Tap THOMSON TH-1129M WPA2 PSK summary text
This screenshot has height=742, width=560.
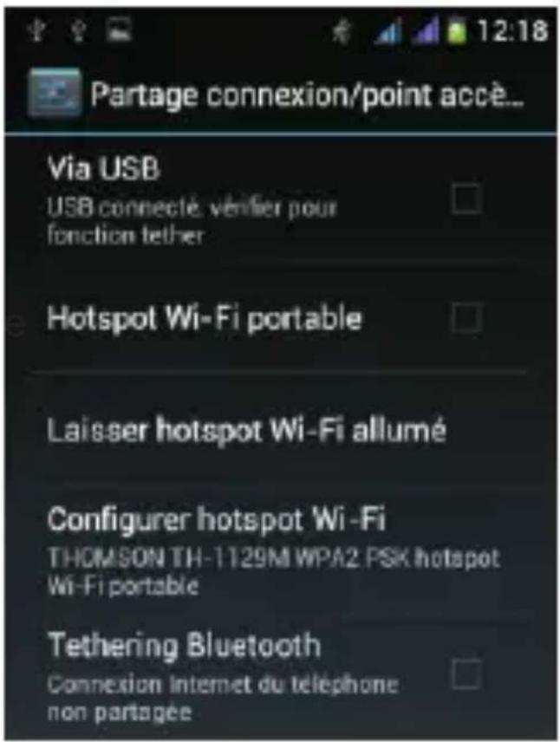[x=274, y=571]
